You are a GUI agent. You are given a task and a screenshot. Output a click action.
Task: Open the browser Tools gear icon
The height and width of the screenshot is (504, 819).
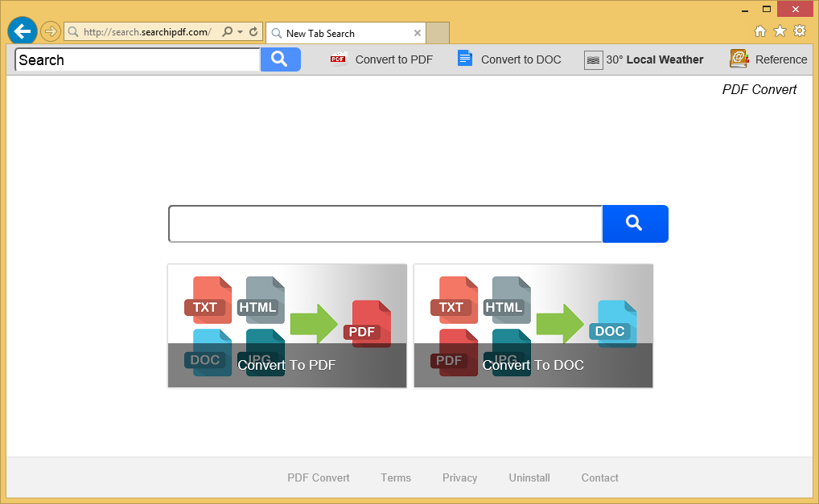(x=800, y=31)
